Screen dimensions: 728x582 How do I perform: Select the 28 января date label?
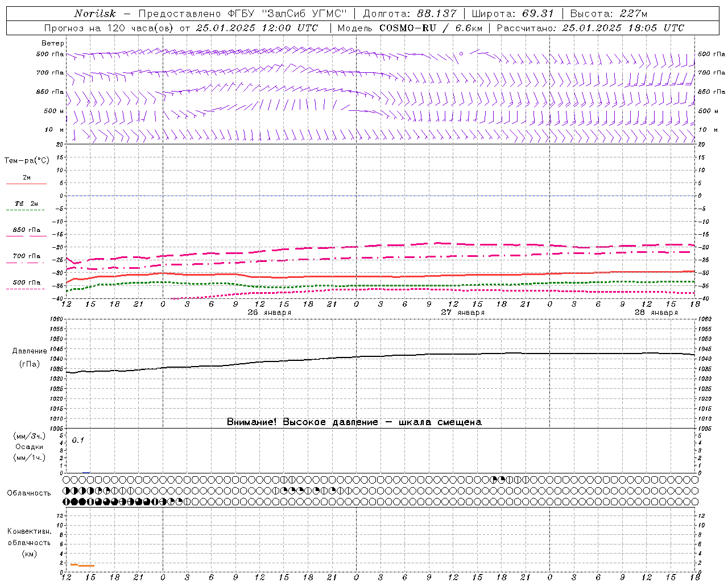[656, 313]
